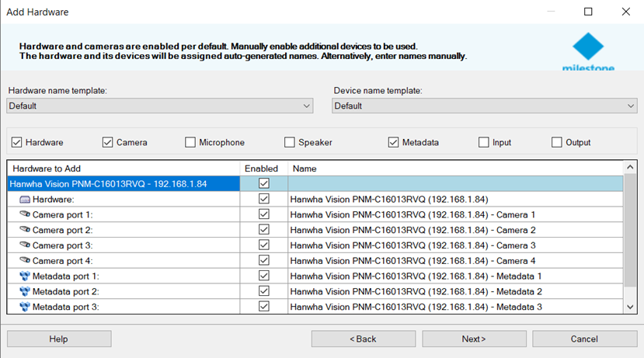
Task: Toggle the Metadata filter checkbox
Action: click(393, 142)
